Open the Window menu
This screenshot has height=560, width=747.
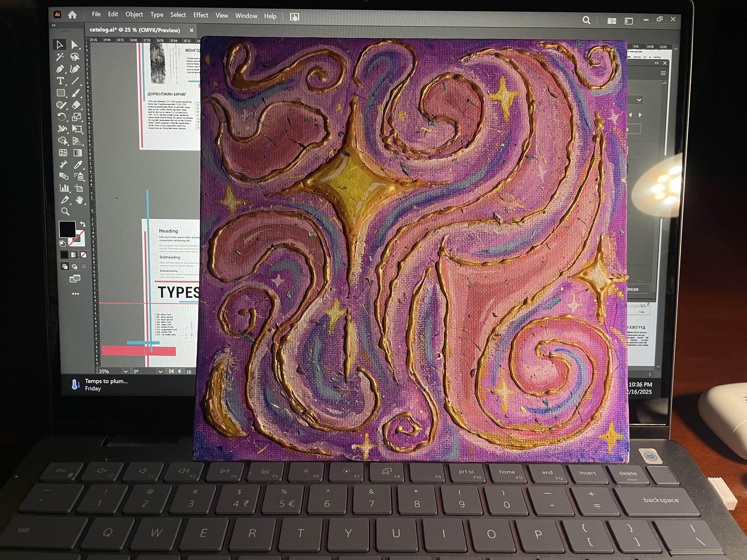[246, 16]
